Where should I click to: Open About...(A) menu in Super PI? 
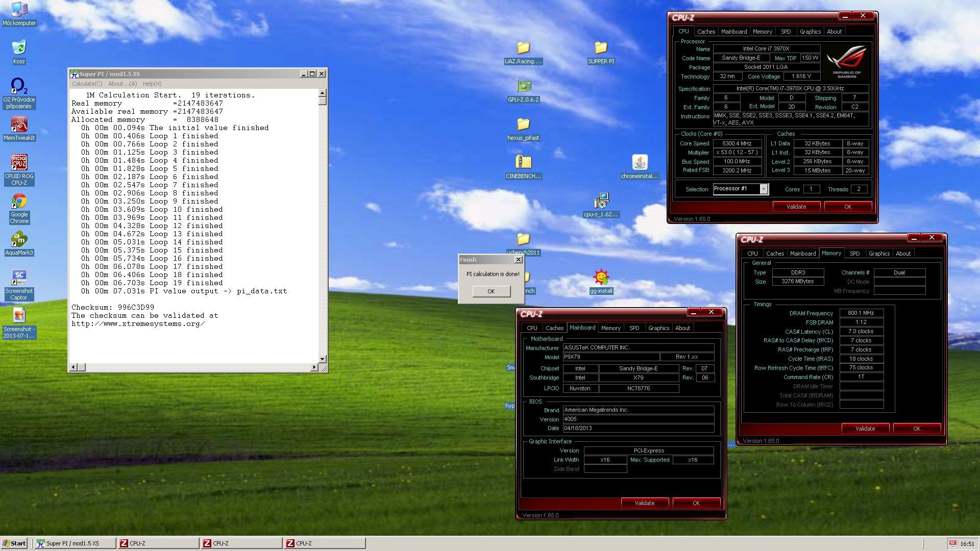(x=122, y=84)
